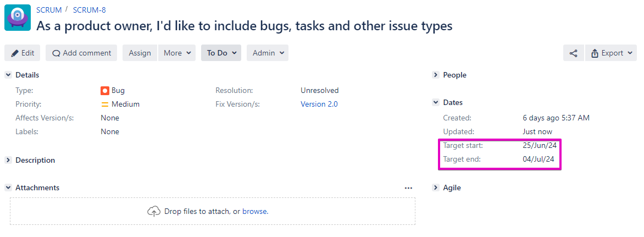Screen dimensions: 644x237
Task: Open the More actions dropdown
Action: (x=176, y=53)
